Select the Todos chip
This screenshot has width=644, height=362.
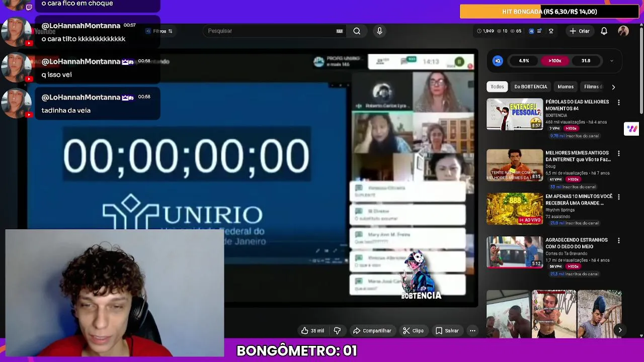pos(497,87)
